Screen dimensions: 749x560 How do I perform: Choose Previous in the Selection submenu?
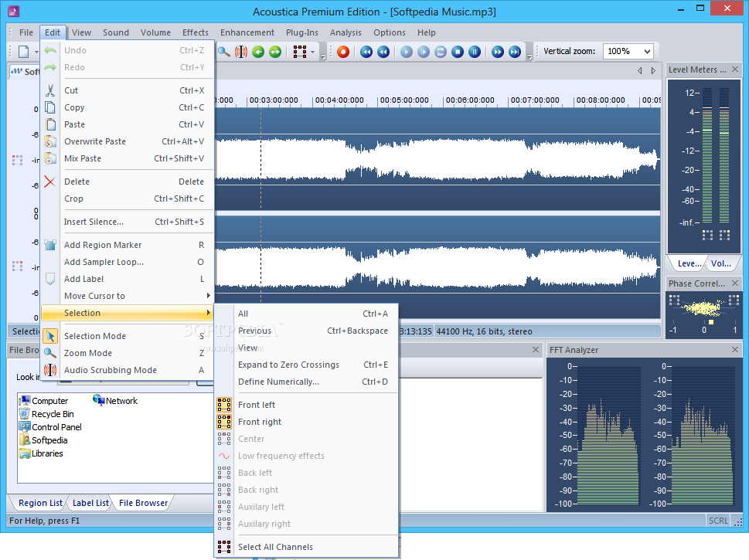coord(306,331)
